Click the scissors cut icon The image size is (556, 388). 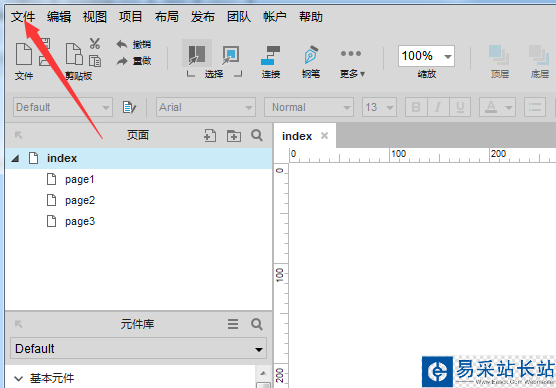point(95,44)
